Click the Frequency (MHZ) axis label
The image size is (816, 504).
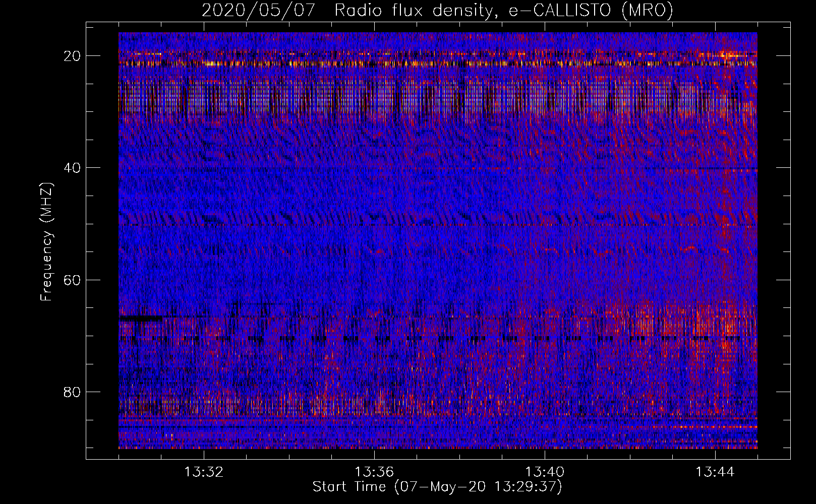coord(46,241)
